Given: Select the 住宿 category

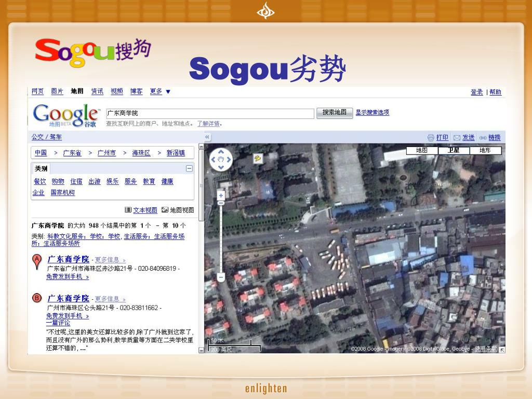Looking at the screenshot, I should point(76,181).
